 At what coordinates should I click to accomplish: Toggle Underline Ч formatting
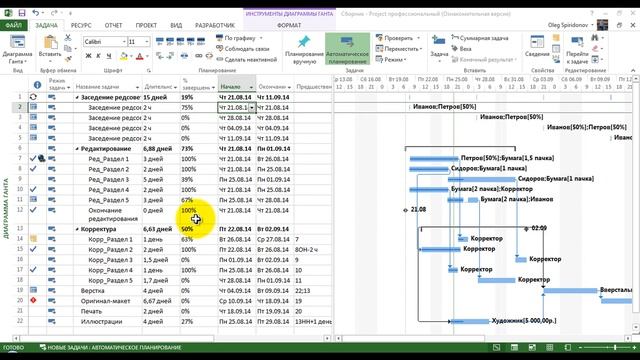click(109, 56)
